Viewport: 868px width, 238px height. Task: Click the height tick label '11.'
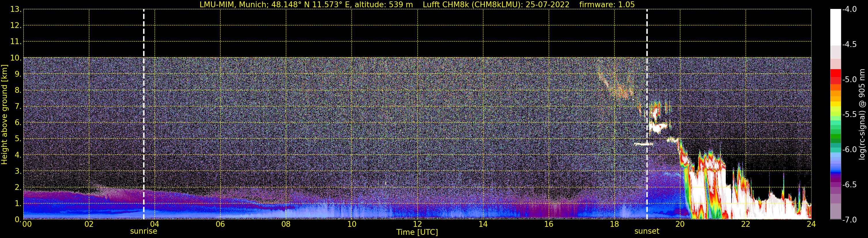pos(16,42)
